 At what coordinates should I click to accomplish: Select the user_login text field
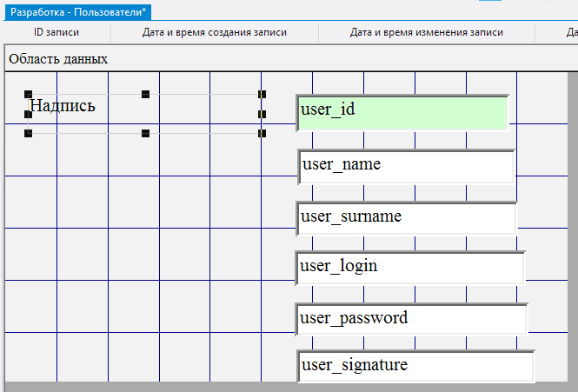410,268
